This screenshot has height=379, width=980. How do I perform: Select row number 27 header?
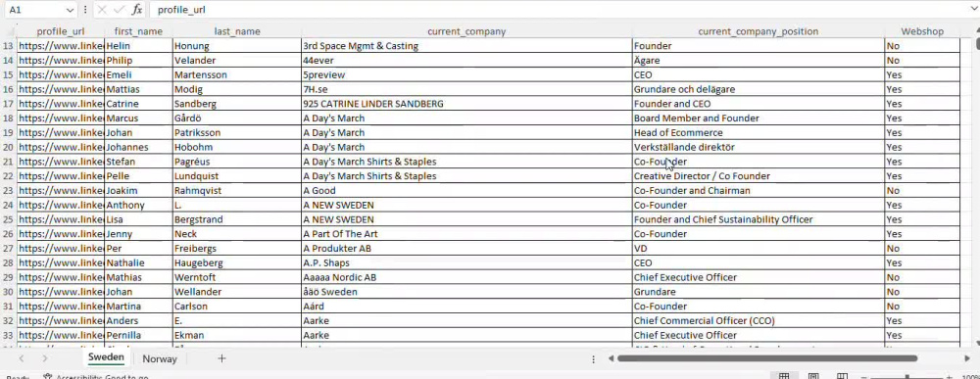tap(8, 249)
